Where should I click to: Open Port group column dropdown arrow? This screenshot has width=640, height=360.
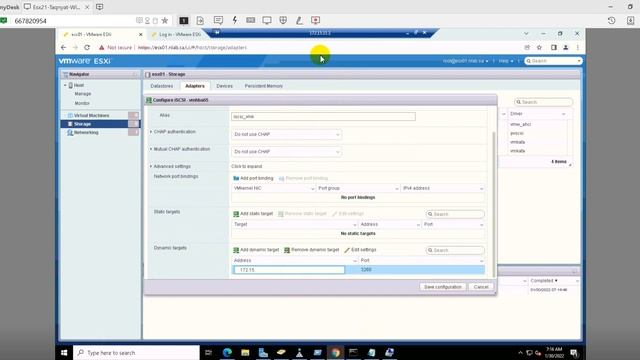[396, 189]
